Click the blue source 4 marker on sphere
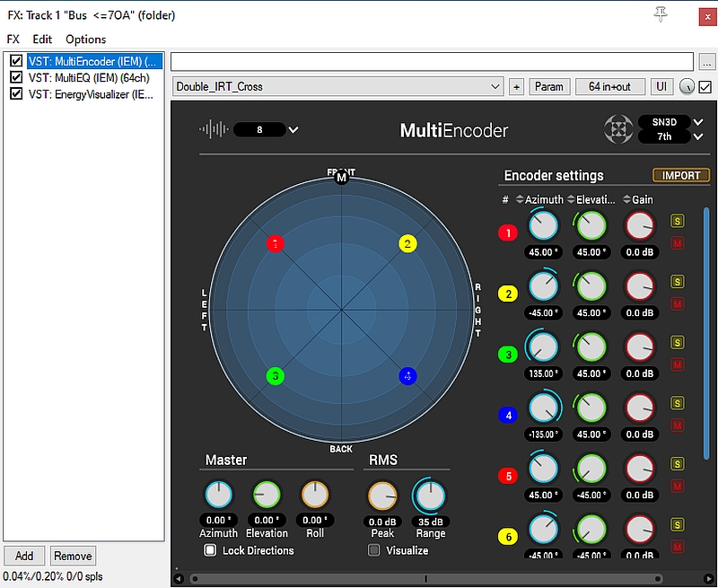Image resolution: width=718 pixels, height=588 pixels. [x=407, y=376]
